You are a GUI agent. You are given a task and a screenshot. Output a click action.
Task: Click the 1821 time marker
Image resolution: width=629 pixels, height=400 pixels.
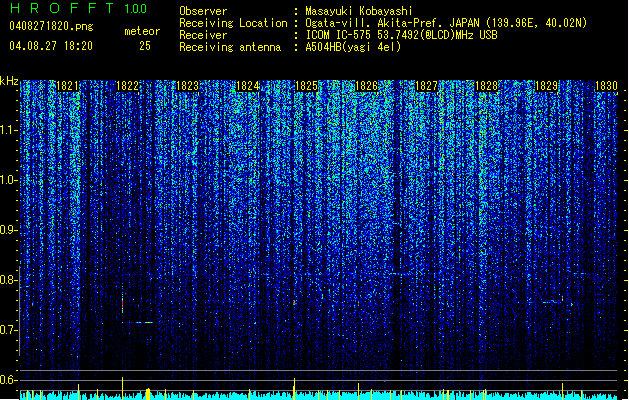click(x=67, y=86)
